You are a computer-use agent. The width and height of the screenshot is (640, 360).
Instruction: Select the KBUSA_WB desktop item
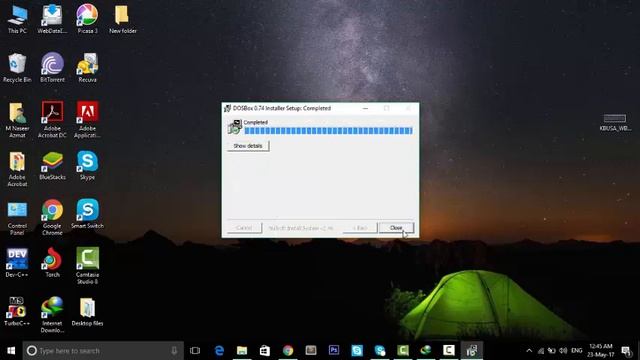615,122
